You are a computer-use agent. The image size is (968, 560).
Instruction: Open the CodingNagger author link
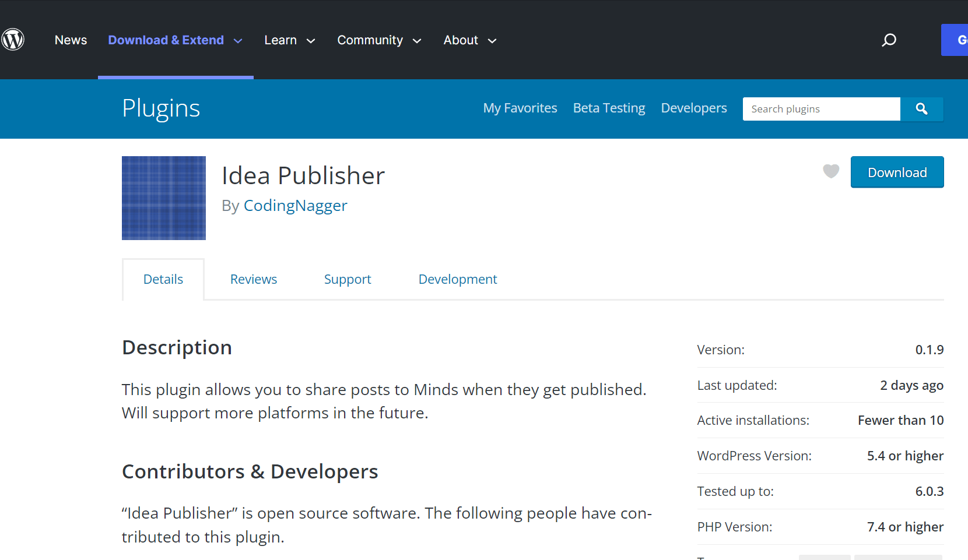295,205
